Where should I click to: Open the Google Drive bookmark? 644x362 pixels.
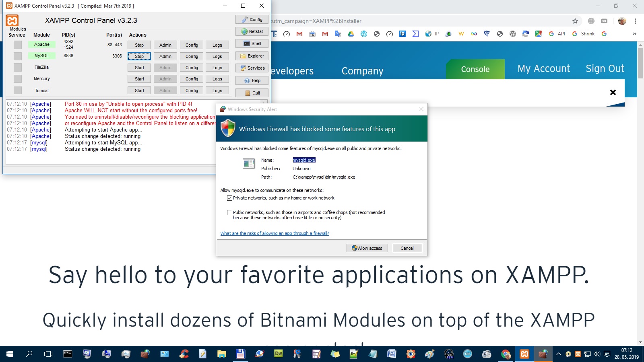[351, 34]
